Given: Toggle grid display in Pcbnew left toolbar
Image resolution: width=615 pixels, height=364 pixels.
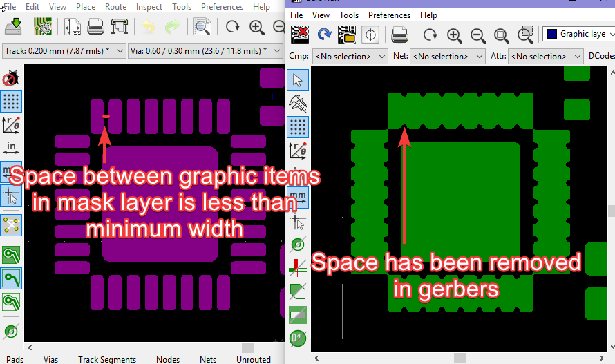Looking at the screenshot, I should click(x=11, y=102).
